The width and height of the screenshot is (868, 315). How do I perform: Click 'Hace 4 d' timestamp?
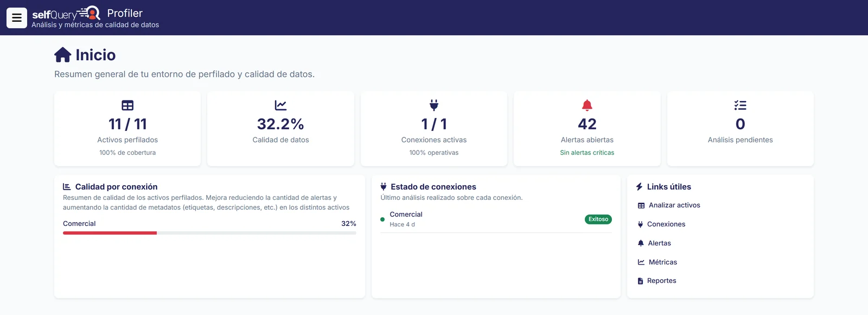point(402,224)
